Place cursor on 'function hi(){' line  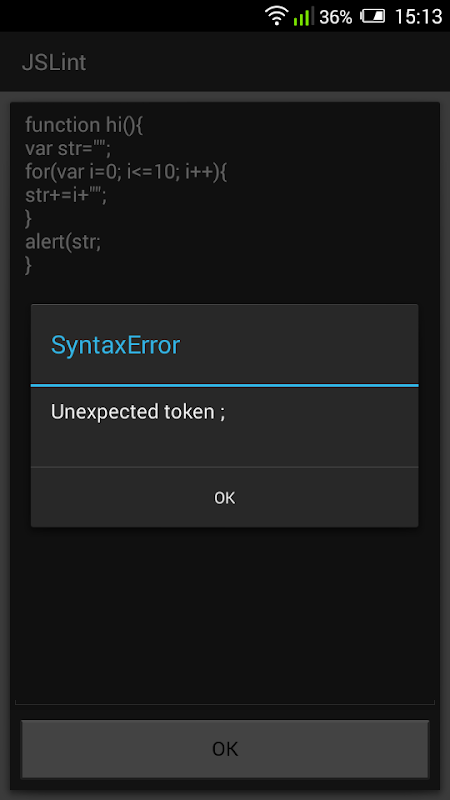tap(84, 125)
